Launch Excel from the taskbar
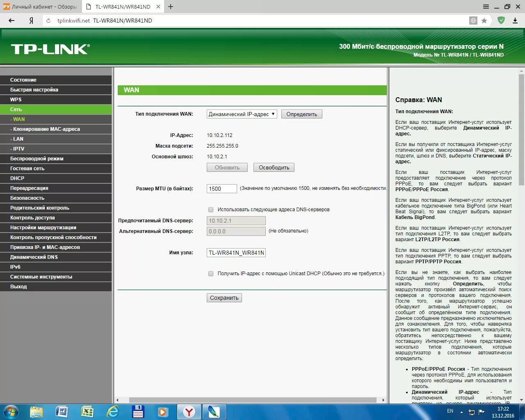Screen dimensions: 525x420 coord(87,412)
